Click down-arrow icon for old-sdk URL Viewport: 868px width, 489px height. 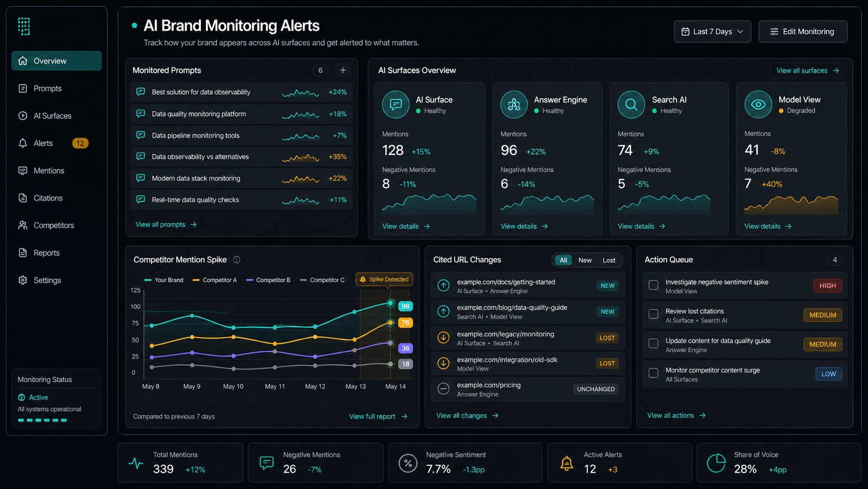pyautogui.click(x=443, y=363)
